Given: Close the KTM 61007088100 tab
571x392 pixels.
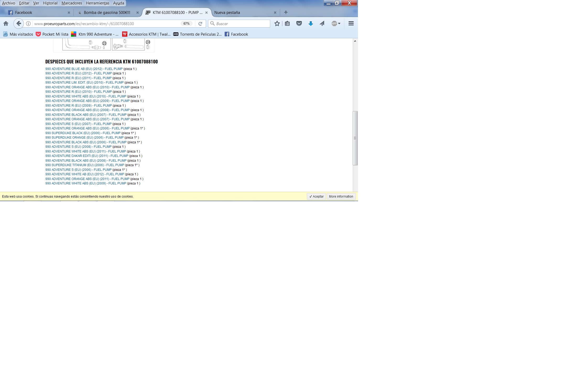Looking at the screenshot, I should (206, 13).
